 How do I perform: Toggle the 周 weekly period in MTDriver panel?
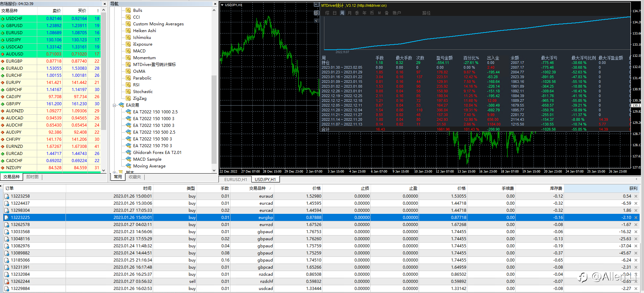(x=342, y=13)
